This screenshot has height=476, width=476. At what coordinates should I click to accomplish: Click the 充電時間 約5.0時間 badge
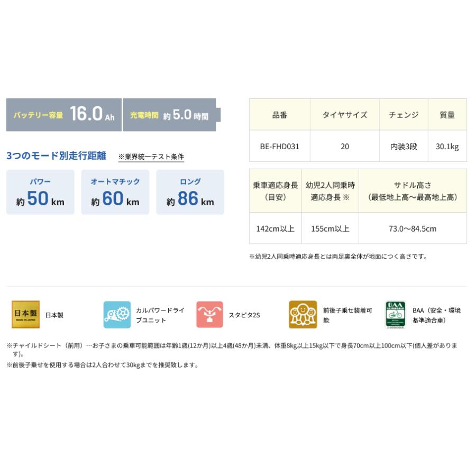pyautogui.click(x=172, y=114)
